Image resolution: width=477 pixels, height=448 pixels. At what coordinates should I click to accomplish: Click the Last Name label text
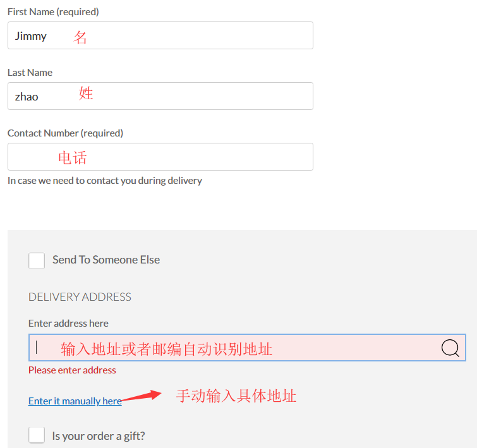[x=30, y=72]
